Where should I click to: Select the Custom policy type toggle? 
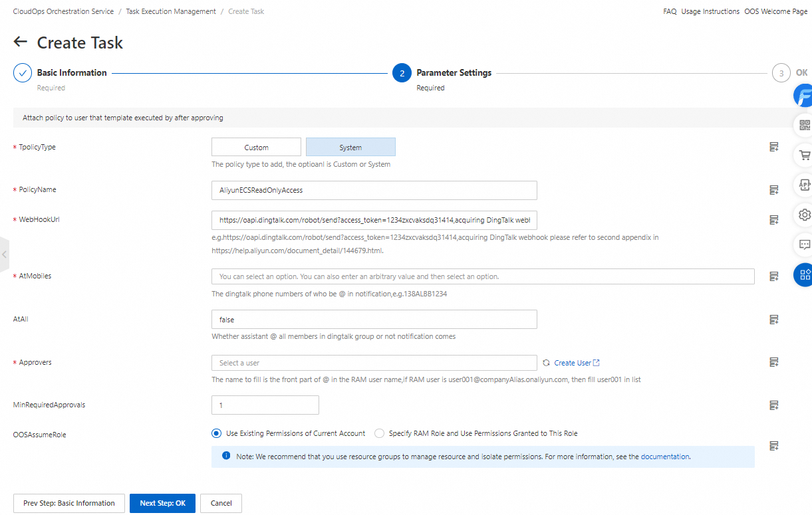256,146
